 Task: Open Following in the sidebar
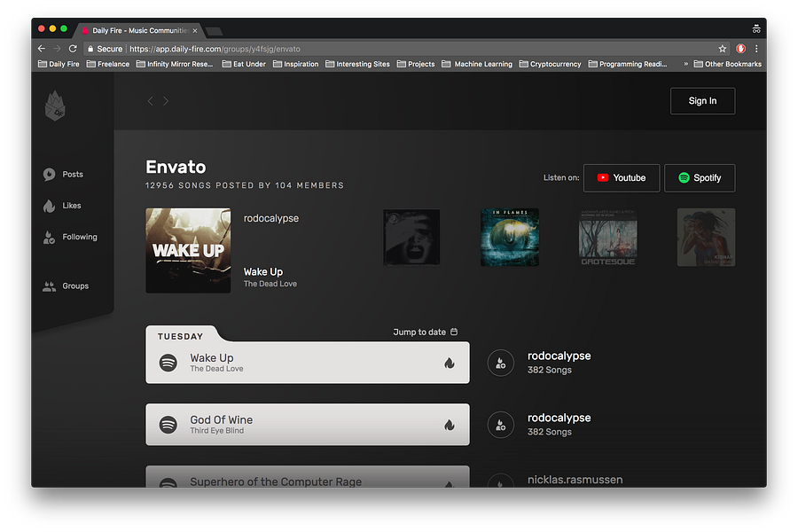tap(70, 237)
